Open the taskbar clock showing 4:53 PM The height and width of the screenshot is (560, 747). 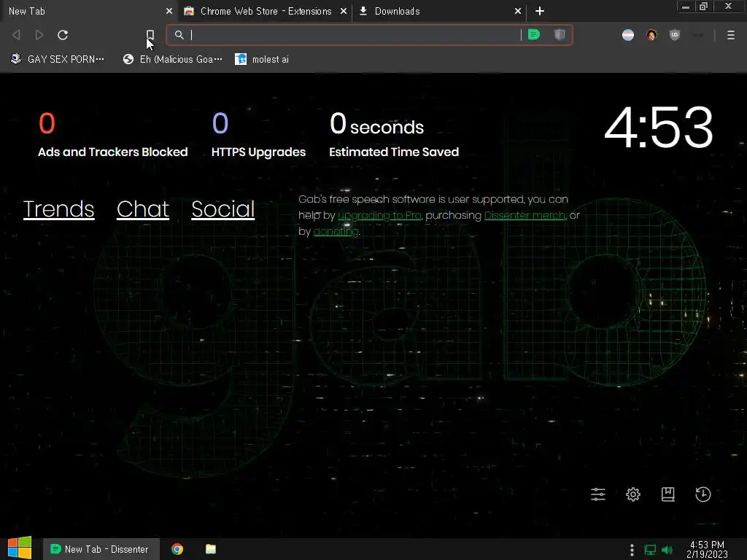click(x=707, y=549)
